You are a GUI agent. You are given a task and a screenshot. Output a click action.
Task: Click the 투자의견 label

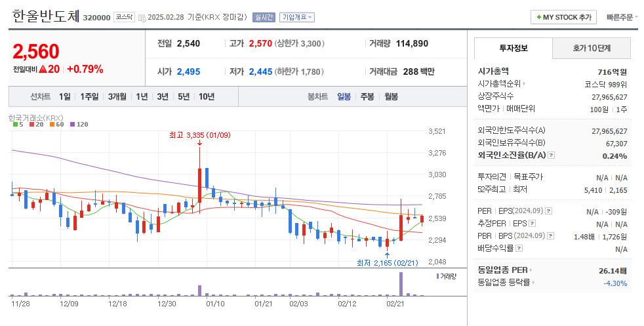click(491, 177)
